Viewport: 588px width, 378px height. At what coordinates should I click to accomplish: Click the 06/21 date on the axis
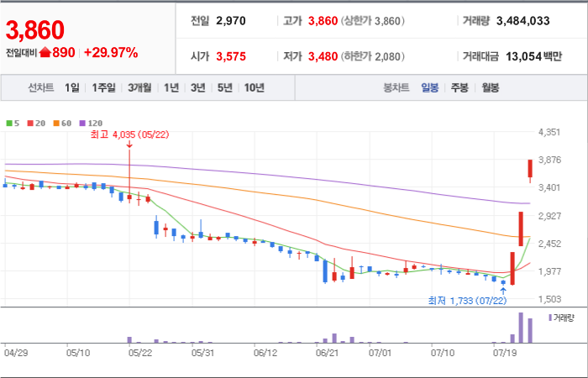(x=328, y=353)
